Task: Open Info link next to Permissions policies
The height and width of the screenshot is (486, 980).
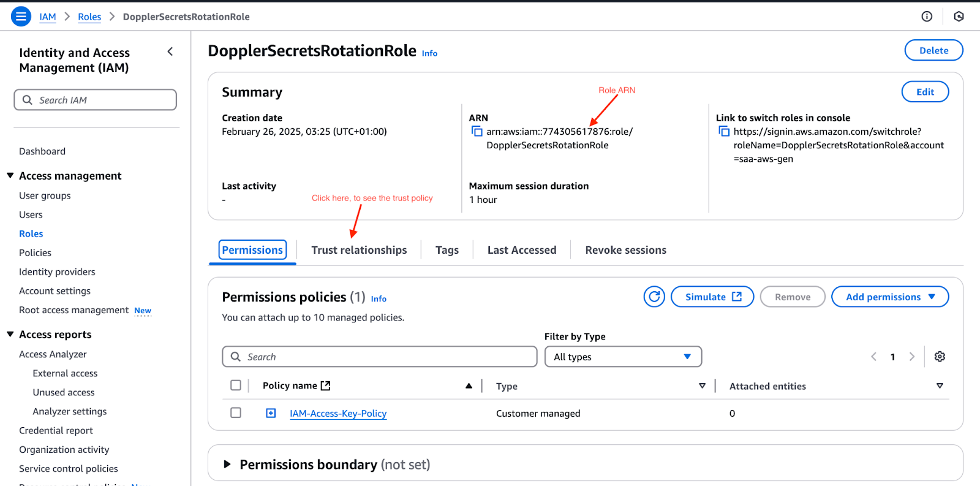Action: [379, 298]
